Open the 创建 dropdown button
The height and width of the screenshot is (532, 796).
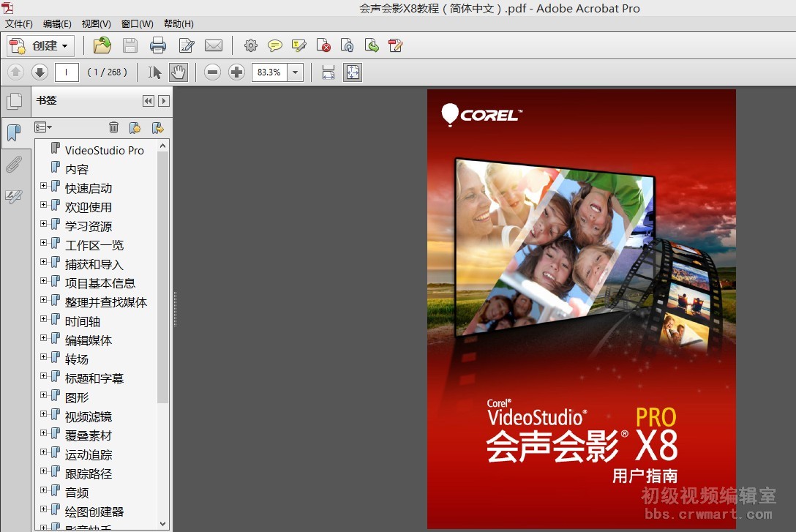click(x=41, y=45)
